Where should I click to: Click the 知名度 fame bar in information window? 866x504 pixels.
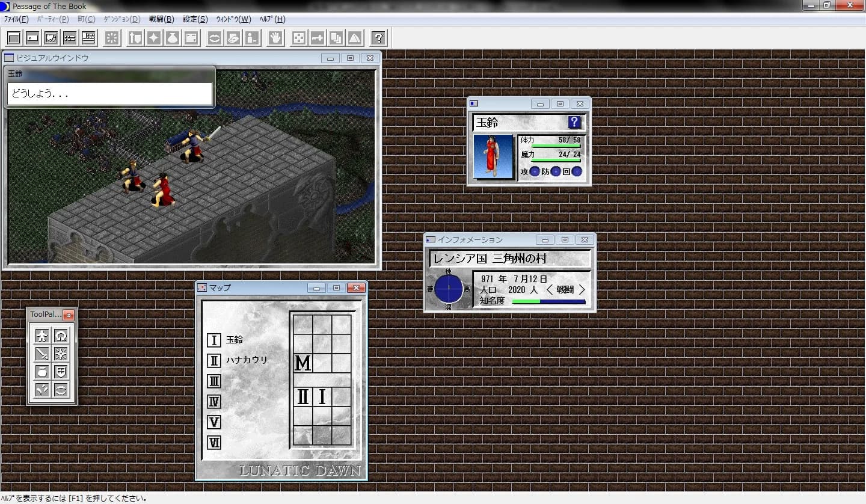(x=548, y=302)
